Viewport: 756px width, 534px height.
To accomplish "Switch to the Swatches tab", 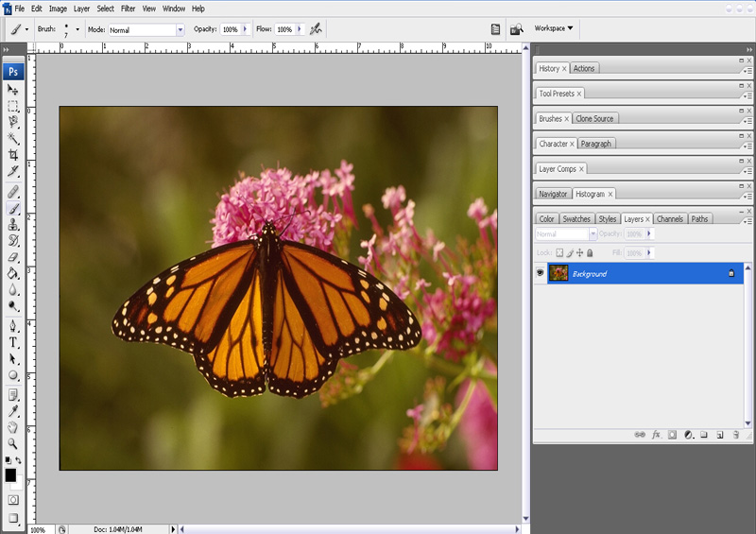I will pos(576,219).
